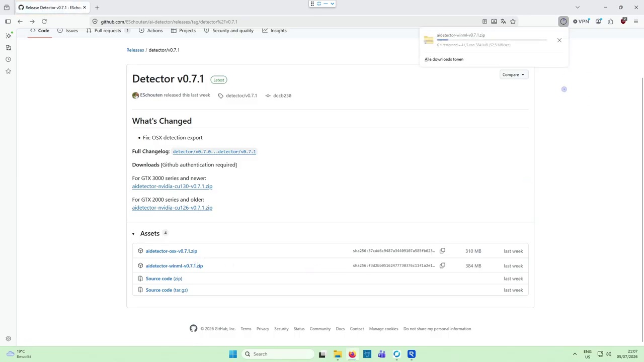Download aidetector-nvidia-cu130-v0.7.1.zip
This screenshot has height=362, width=644.
[x=172, y=186]
